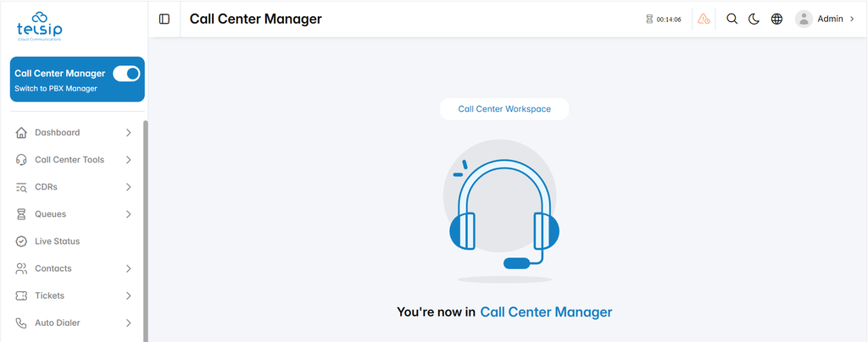Click the Auto Dialer phone icon
Screen dimensions: 868x342
click(21, 323)
